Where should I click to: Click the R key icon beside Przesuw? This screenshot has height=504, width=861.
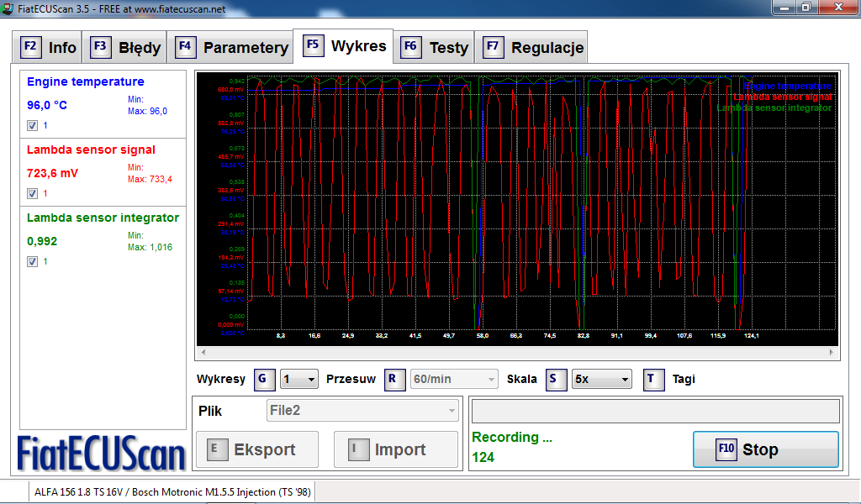tap(393, 379)
